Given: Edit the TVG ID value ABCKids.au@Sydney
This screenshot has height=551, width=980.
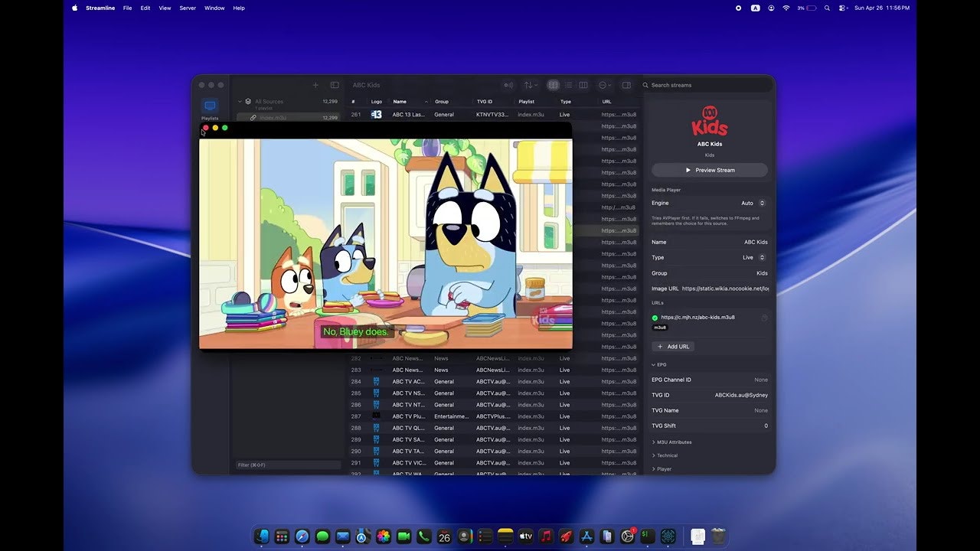Looking at the screenshot, I should [x=741, y=395].
